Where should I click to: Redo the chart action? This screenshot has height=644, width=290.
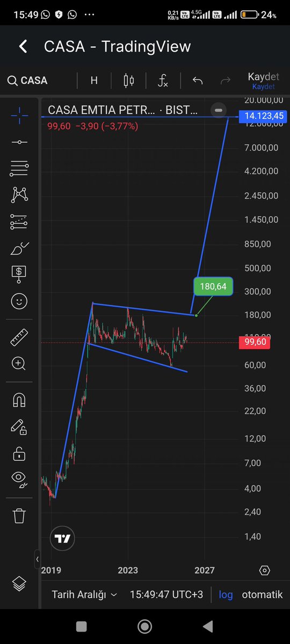226,80
